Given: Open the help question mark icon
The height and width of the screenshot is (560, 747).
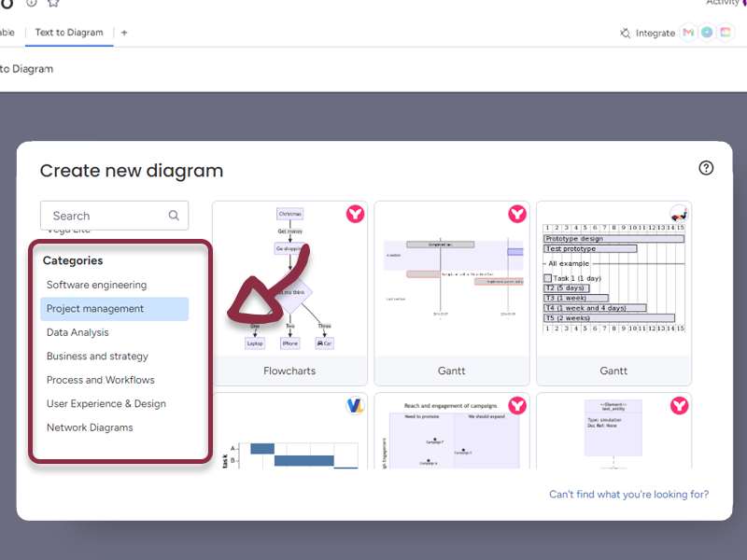Looking at the screenshot, I should (706, 168).
